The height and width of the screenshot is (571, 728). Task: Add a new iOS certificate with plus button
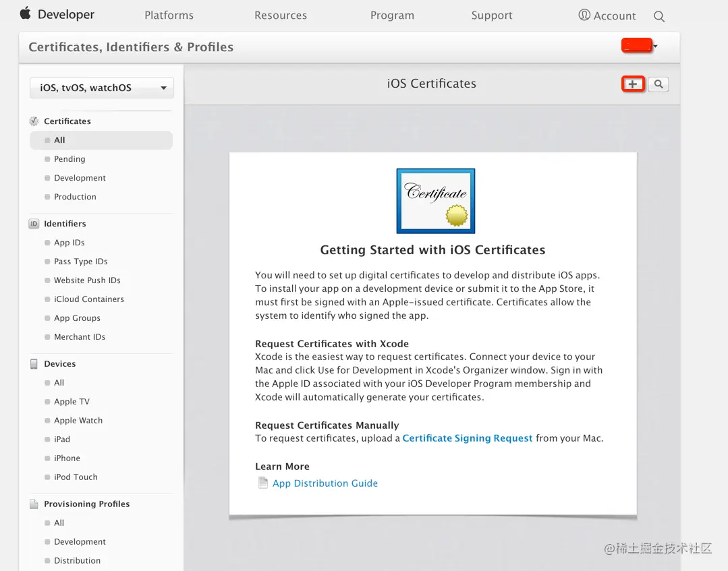[x=633, y=84]
